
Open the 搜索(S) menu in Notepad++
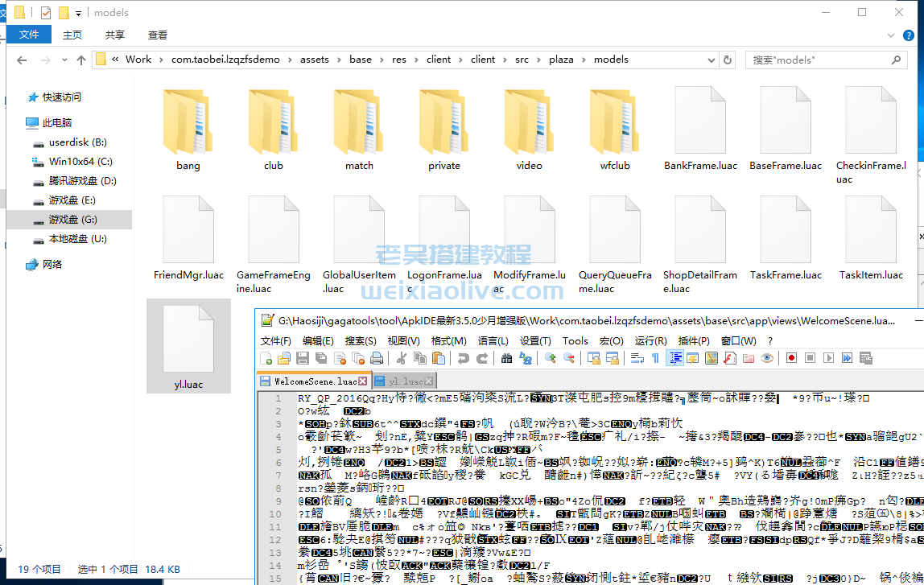point(361,340)
